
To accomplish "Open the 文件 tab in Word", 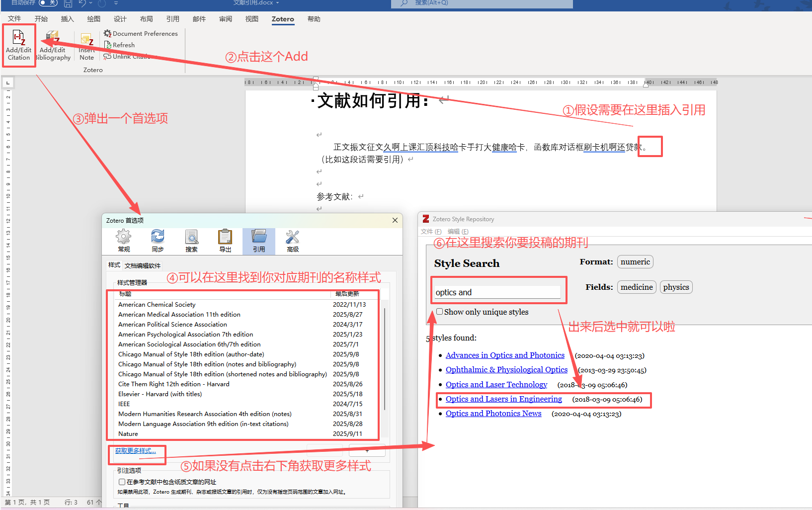I will 14,19.
